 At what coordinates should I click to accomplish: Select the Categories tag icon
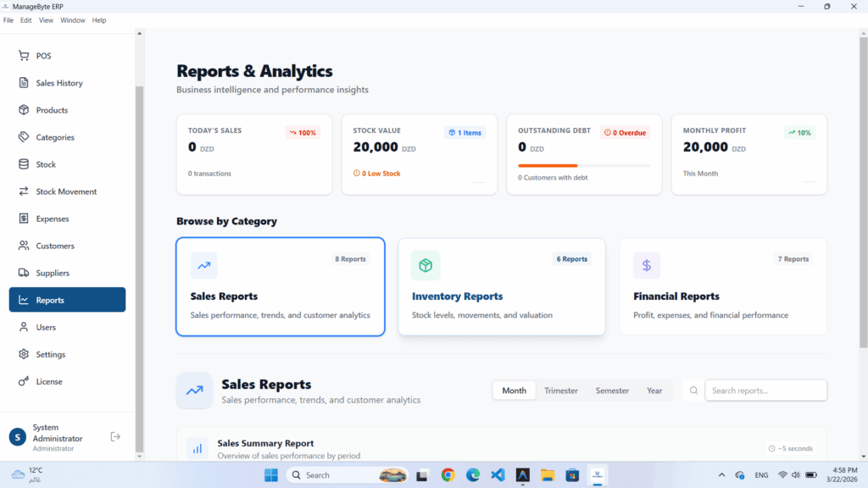[x=23, y=136]
